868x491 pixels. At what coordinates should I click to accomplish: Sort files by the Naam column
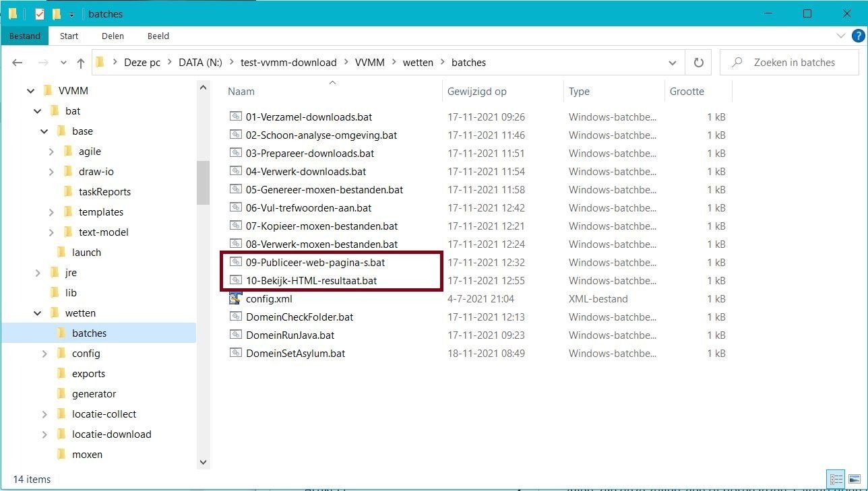coord(241,92)
